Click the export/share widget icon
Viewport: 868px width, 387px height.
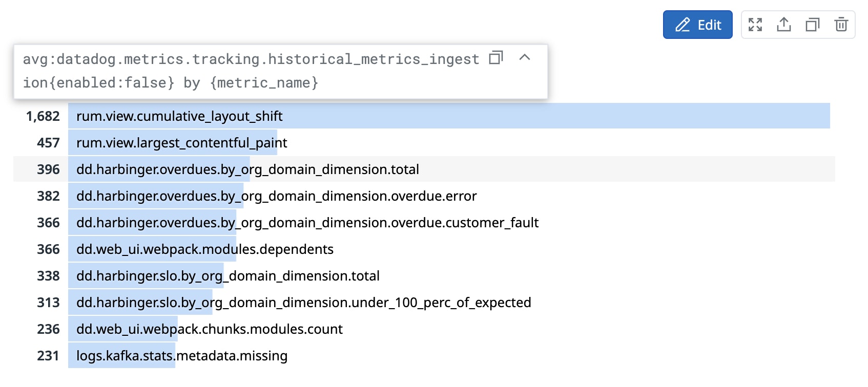(784, 25)
